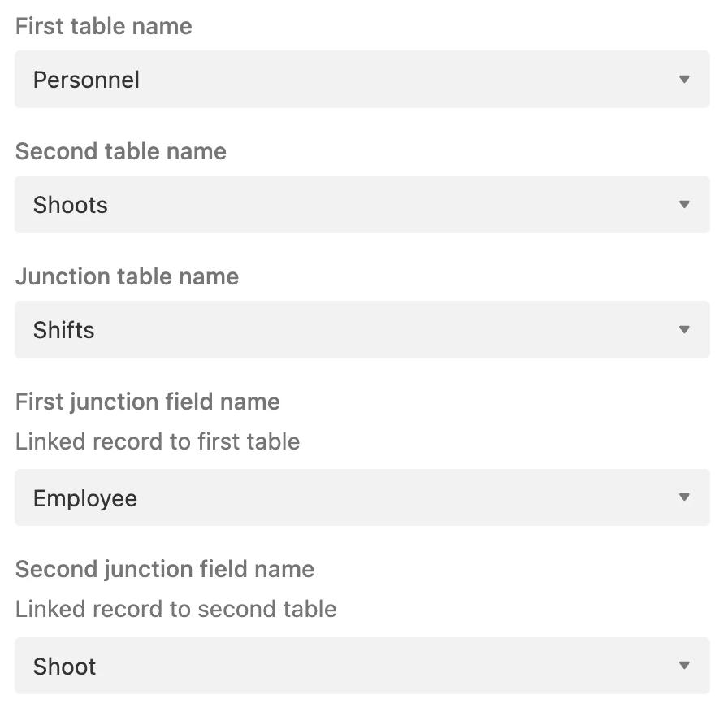Open the First junction field name dropdown
Image resolution: width=728 pixels, height=721 pixels.
(362, 497)
